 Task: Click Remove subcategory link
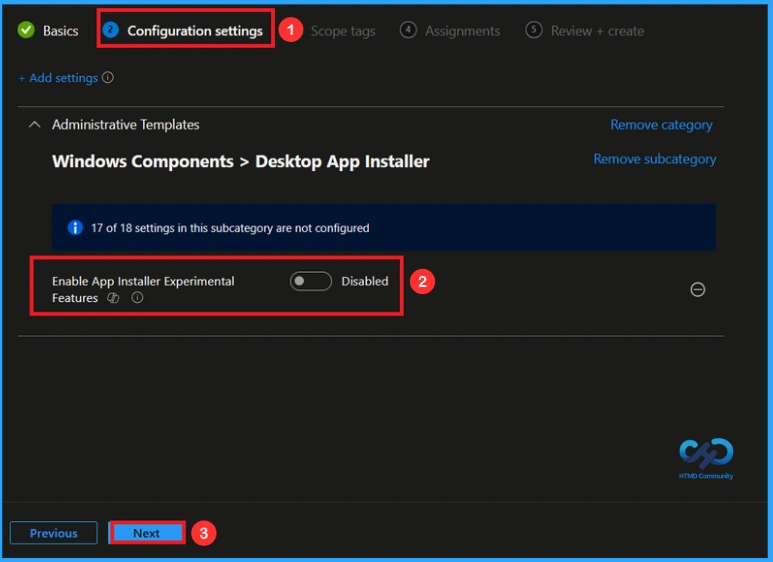655,159
